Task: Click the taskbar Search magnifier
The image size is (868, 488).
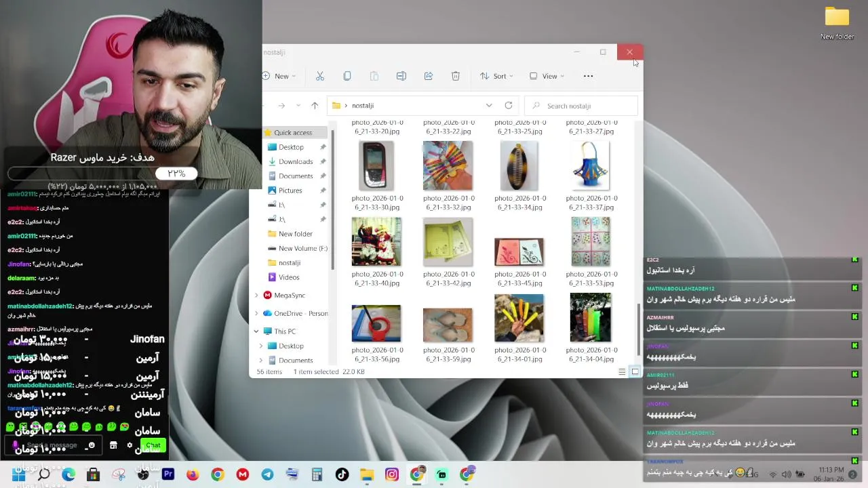Action: tap(43, 474)
